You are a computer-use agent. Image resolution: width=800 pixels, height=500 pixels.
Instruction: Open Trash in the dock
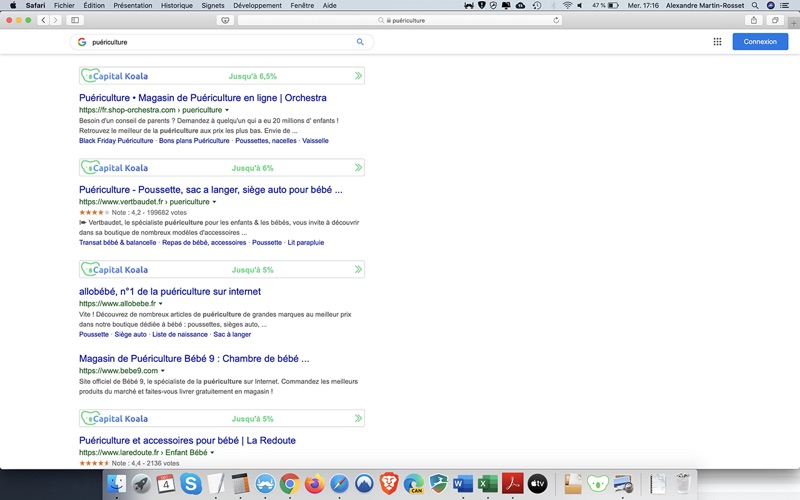click(x=683, y=483)
